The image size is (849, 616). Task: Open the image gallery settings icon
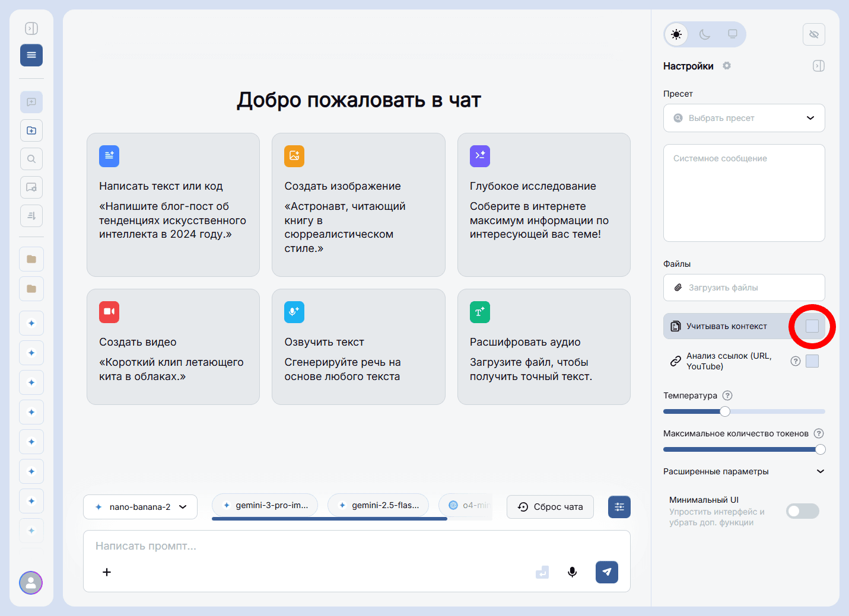point(31,187)
